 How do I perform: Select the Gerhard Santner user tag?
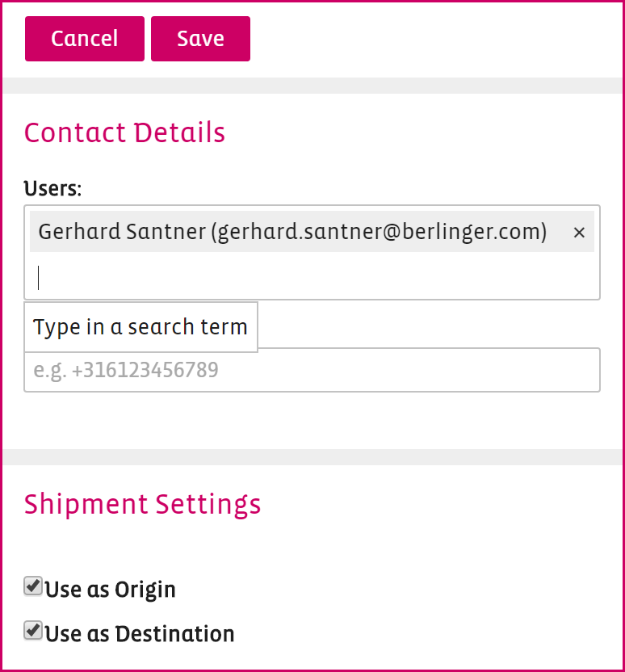(121, 233)
